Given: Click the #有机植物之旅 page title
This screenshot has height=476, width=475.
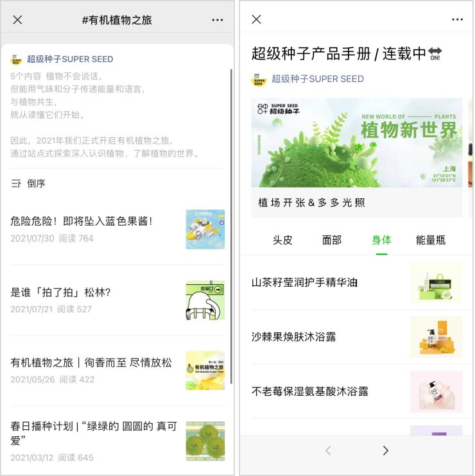Looking at the screenshot, I should [117, 20].
